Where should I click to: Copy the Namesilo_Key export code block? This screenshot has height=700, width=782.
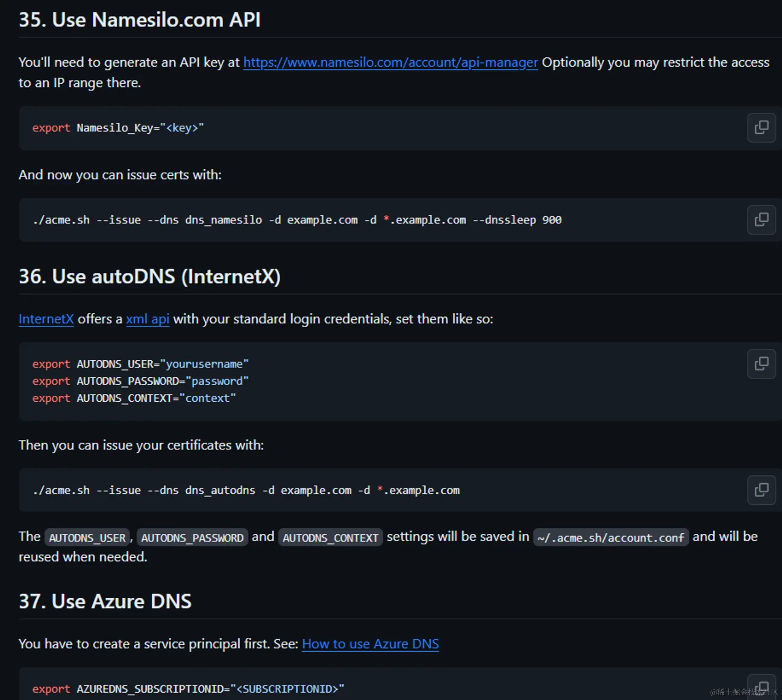[761, 128]
